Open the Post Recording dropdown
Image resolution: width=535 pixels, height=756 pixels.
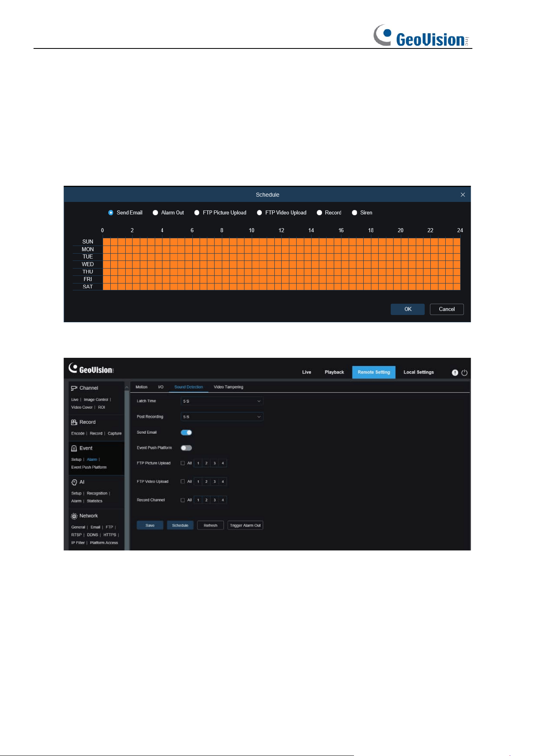[x=222, y=417]
